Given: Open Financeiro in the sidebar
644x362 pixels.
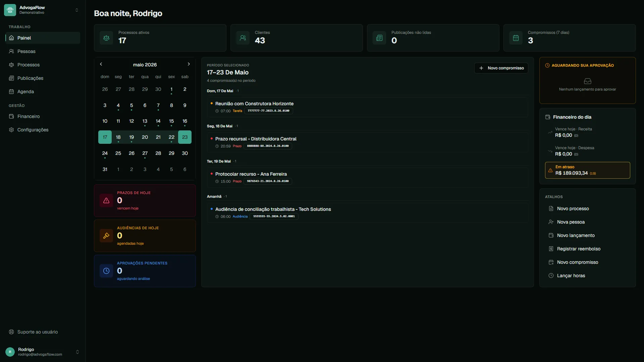Looking at the screenshot, I should [x=43, y=116].
